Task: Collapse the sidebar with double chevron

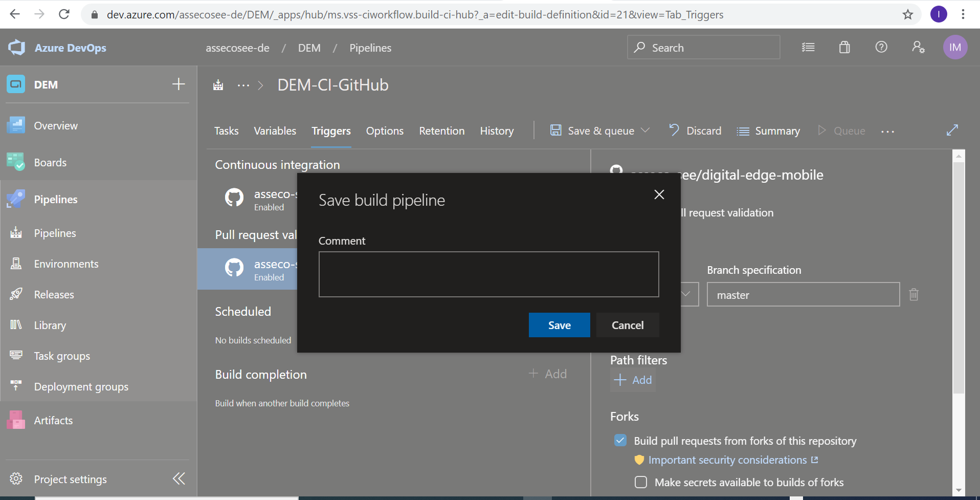Action: click(x=179, y=479)
